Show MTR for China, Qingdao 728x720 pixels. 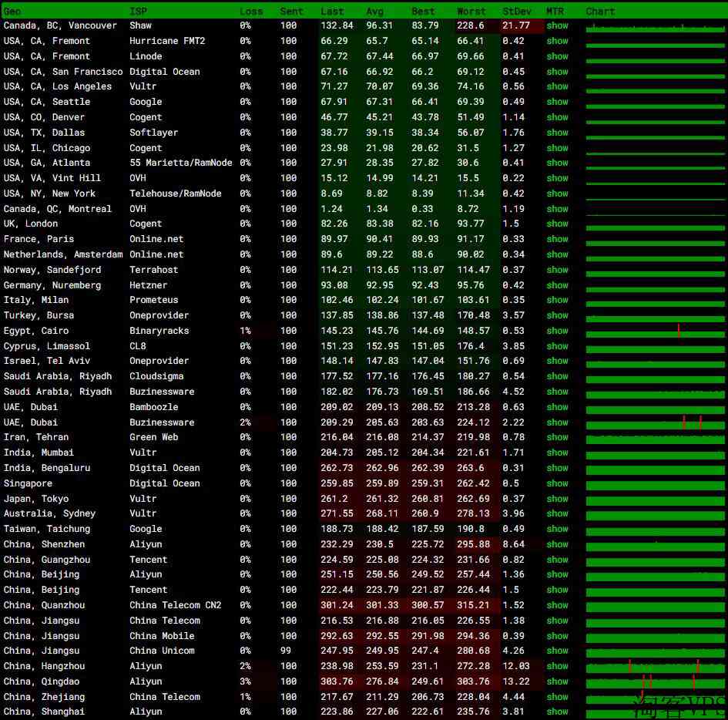pyautogui.click(x=557, y=681)
